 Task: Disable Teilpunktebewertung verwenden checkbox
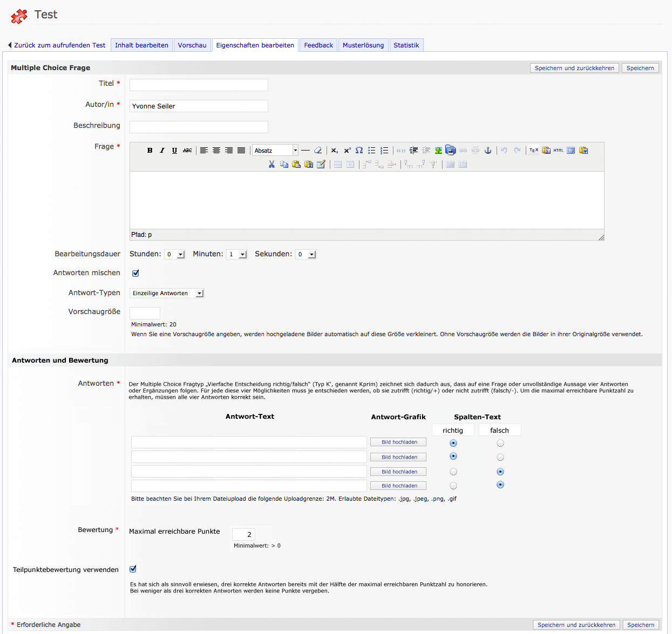(133, 569)
